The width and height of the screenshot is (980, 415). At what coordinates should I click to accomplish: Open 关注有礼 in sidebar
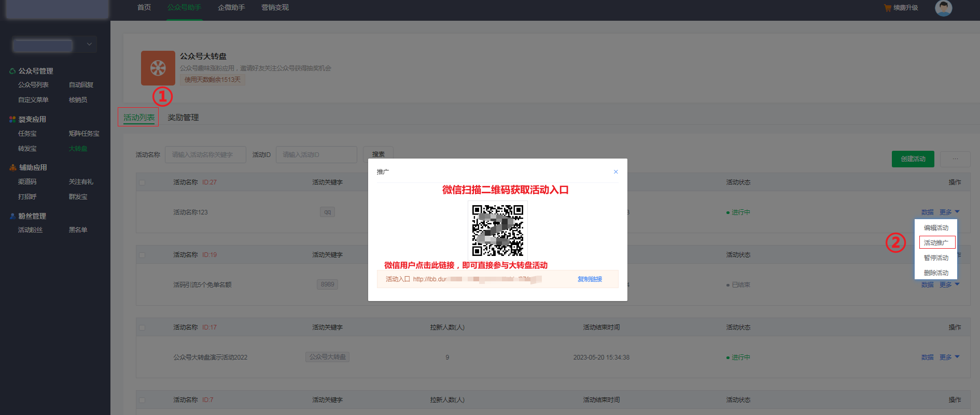pyautogui.click(x=81, y=181)
